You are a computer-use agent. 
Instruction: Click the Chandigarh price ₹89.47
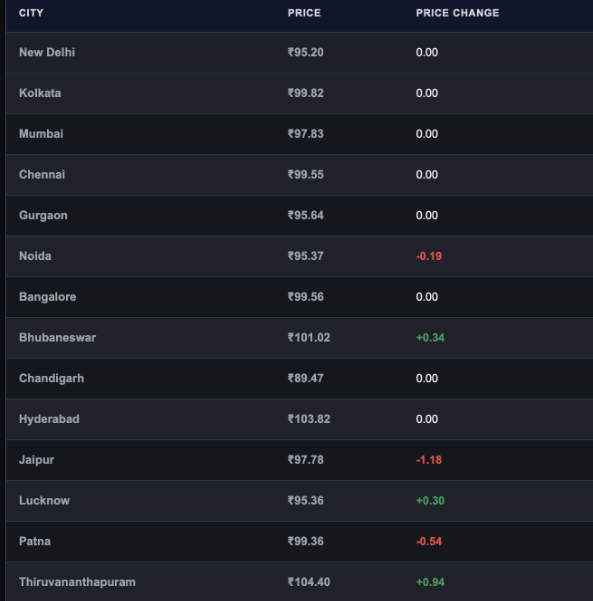306,378
